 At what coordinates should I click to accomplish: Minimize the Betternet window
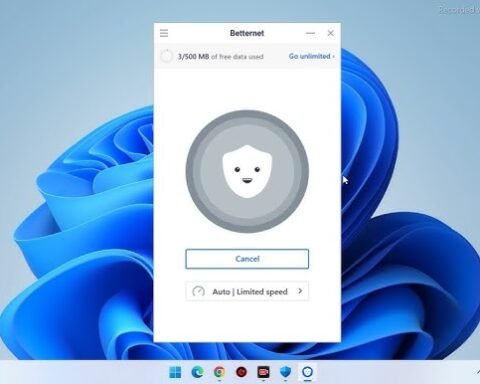pos(310,33)
